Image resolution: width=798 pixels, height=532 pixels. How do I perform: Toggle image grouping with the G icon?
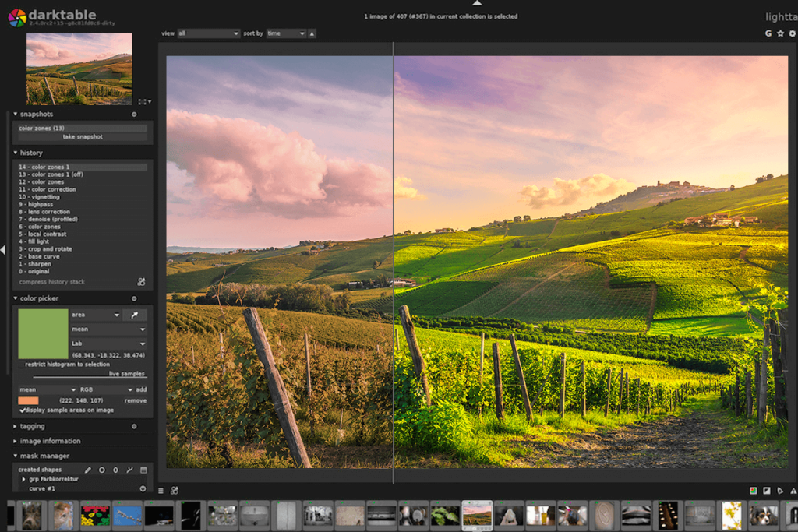[x=768, y=33]
